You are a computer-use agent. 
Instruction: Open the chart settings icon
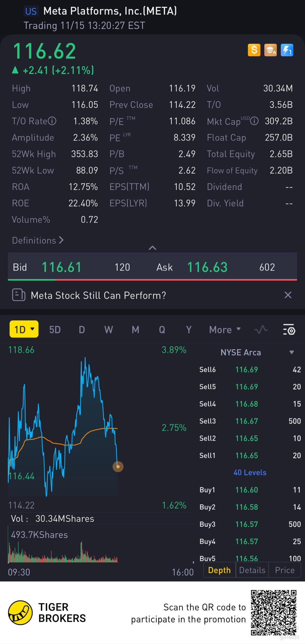[x=289, y=330]
